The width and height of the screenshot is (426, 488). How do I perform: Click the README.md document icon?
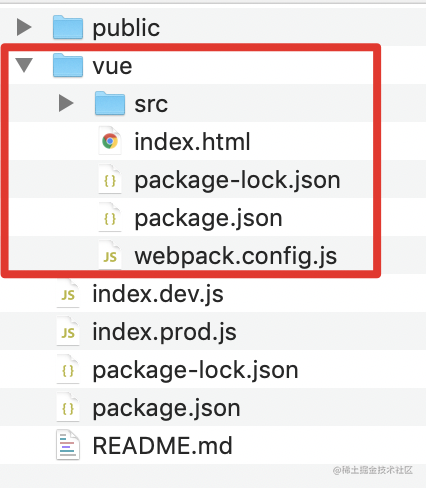click(68, 445)
